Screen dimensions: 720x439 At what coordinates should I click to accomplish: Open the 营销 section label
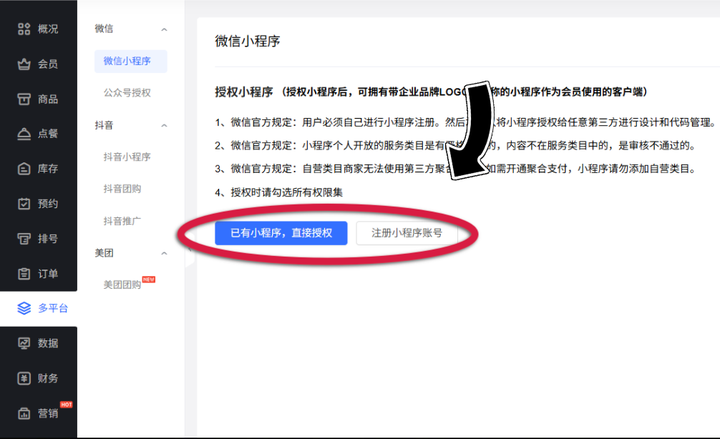48,413
